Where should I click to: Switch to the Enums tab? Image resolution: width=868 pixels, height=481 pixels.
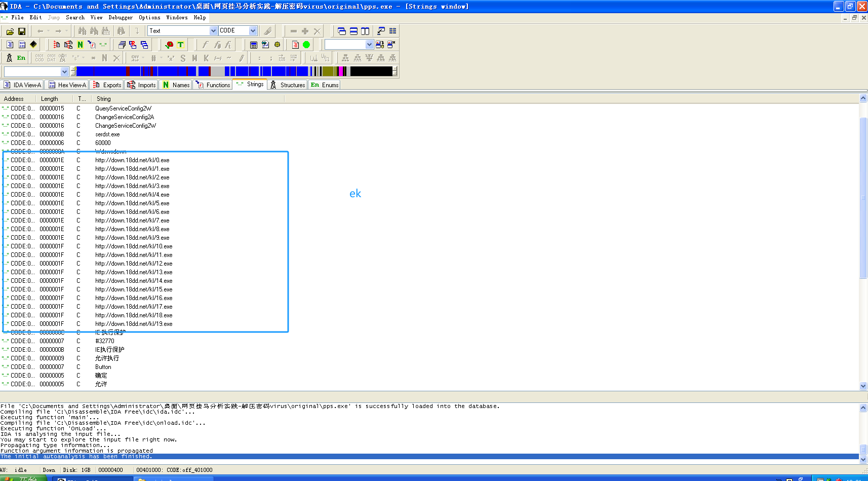point(325,85)
